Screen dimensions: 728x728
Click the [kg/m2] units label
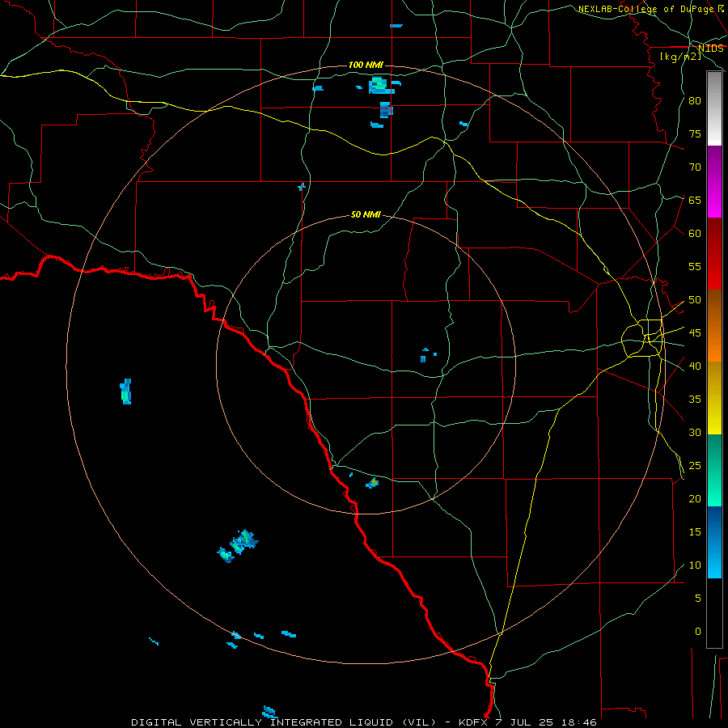click(x=680, y=57)
